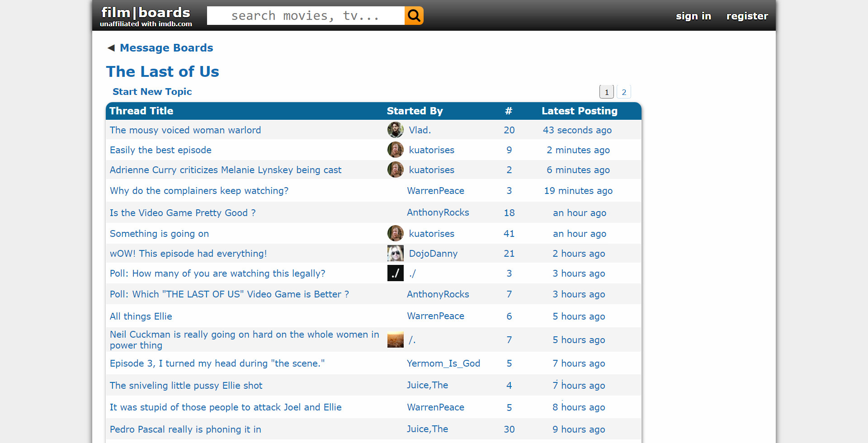
Task: Select page 1 in pagination
Action: coord(607,92)
